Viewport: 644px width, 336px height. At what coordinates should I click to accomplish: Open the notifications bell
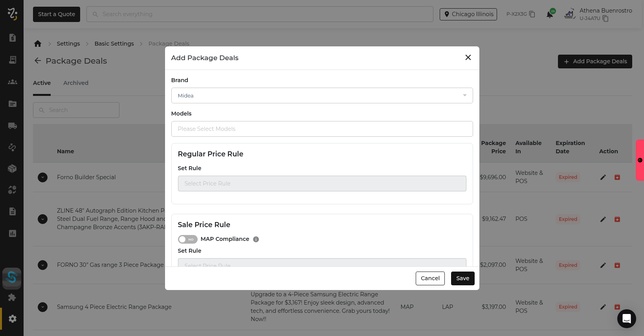pos(550,15)
